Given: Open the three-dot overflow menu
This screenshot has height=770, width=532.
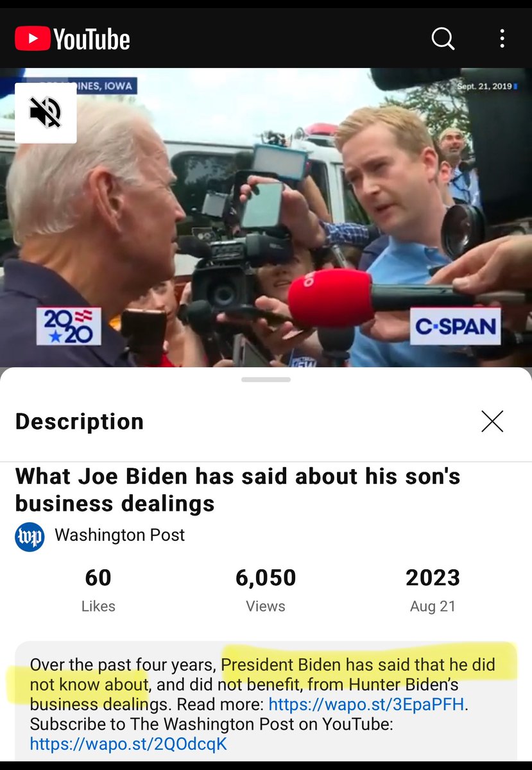Looking at the screenshot, I should (x=502, y=38).
